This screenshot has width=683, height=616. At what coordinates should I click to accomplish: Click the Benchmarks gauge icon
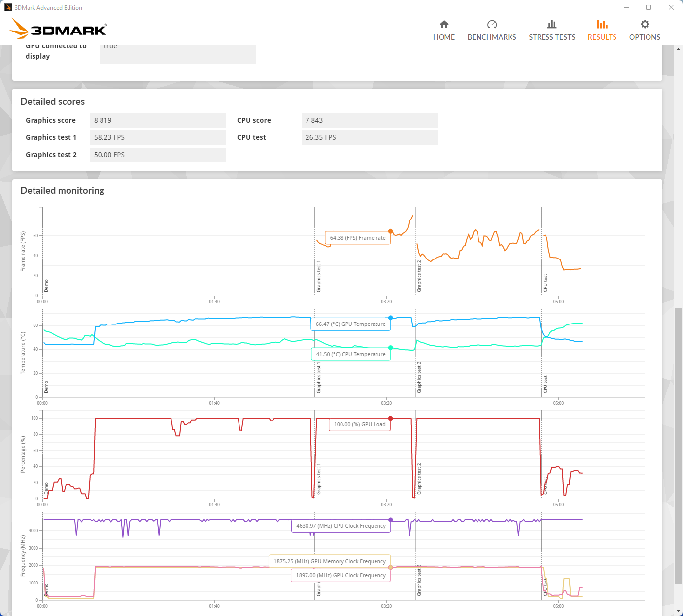tap(492, 25)
